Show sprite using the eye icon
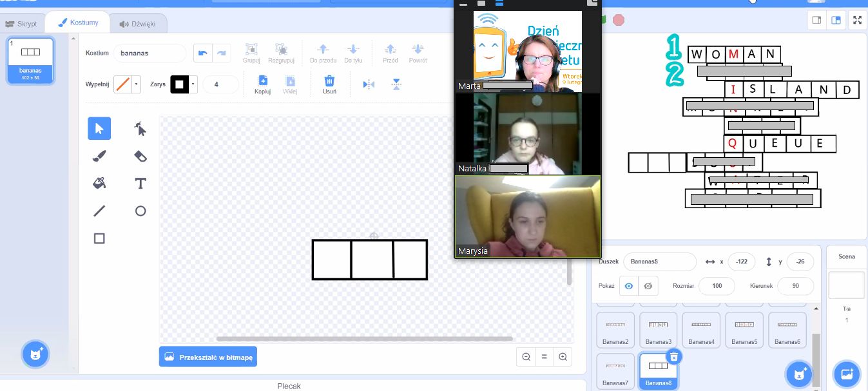Image resolution: width=868 pixels, height=391 pixels. click(x=628, y=286)
